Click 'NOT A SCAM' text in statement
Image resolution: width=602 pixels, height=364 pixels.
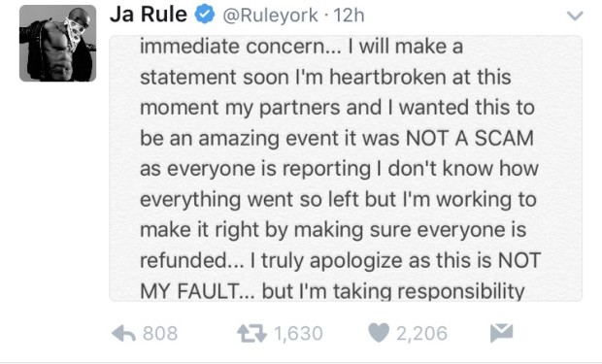470,138
